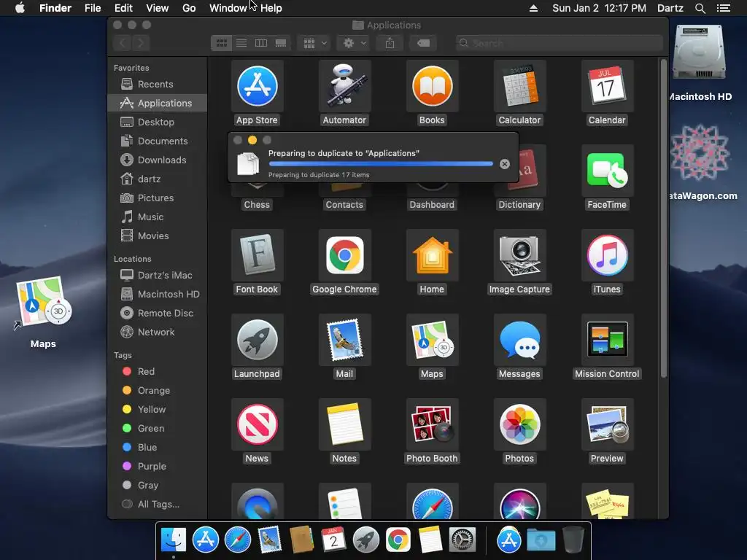This screenshot has width=747, height=560.
Task: Select the Books app icon
Action: (x=432, y=86)
